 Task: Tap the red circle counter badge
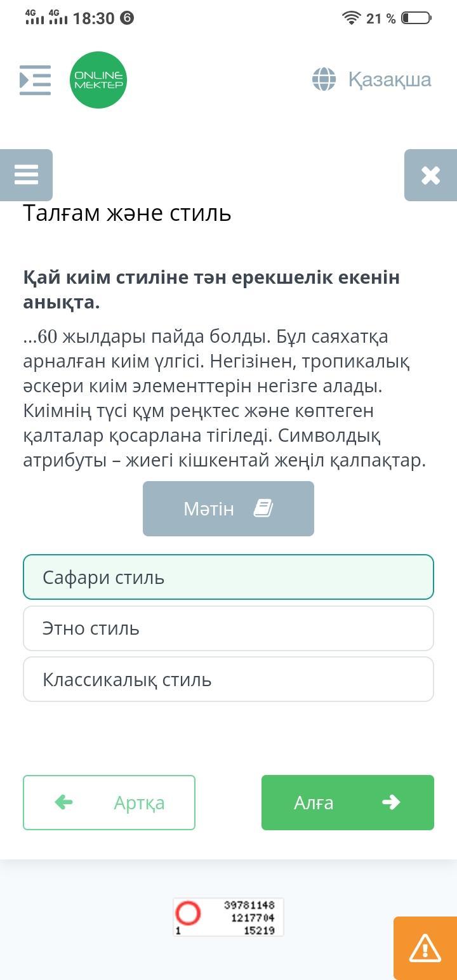tap(188, 913)
